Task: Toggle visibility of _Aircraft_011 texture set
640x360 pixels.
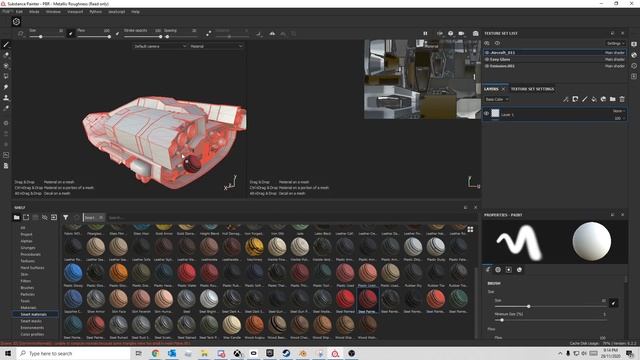Action: coord(487,53)
